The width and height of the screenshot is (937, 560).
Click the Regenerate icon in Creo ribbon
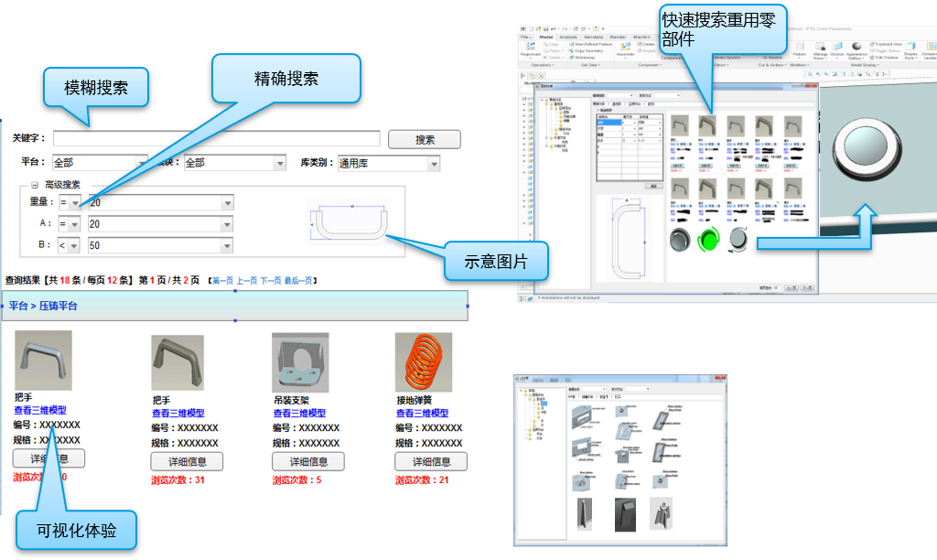pos(530,47)
